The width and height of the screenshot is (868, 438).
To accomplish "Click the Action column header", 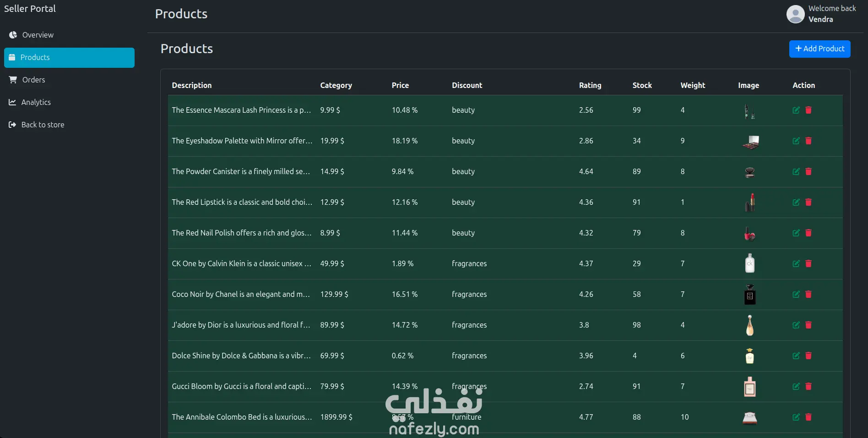I will pos(803,85).
